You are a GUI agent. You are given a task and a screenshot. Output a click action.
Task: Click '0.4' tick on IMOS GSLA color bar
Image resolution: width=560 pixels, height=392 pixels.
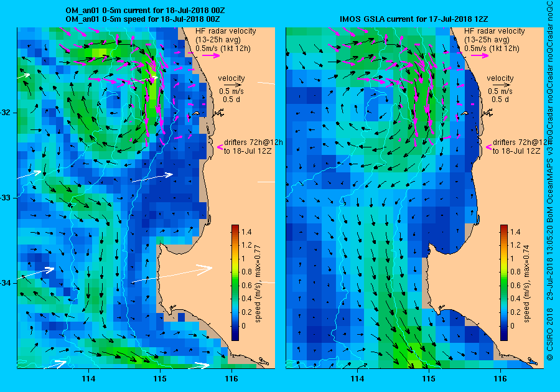click(x=515, y=299)
